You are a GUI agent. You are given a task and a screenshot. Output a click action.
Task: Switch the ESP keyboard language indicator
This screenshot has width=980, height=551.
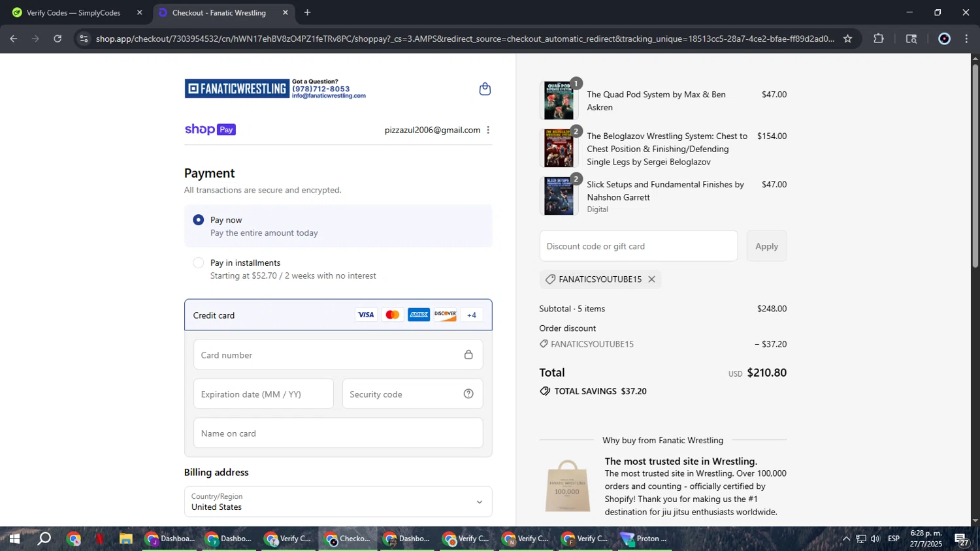(894, 539)
